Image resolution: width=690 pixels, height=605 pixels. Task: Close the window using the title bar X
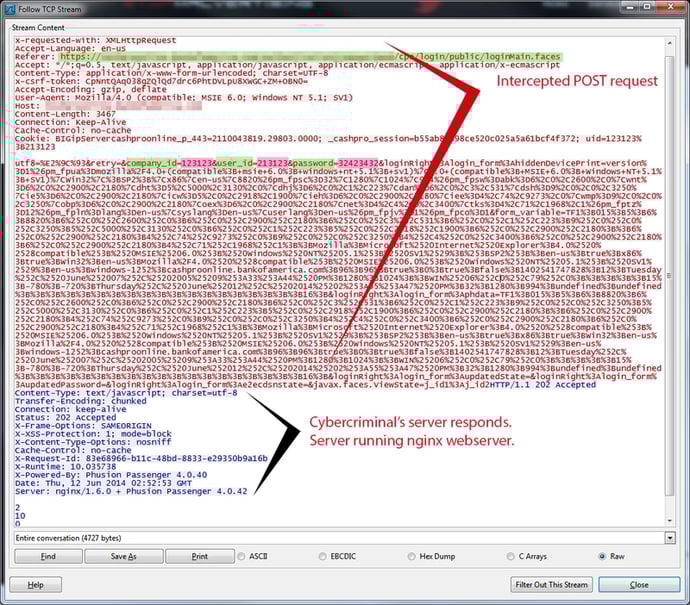pyautogui.click(x=669, y=8)
